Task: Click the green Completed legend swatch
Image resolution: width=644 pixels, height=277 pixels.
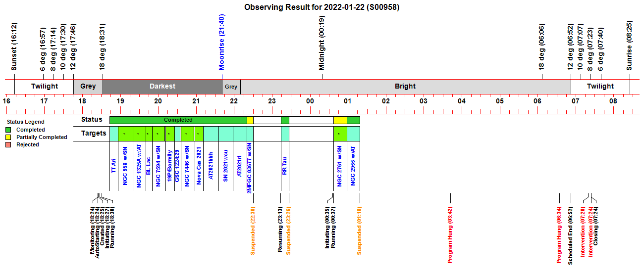Action: (8, 130)
